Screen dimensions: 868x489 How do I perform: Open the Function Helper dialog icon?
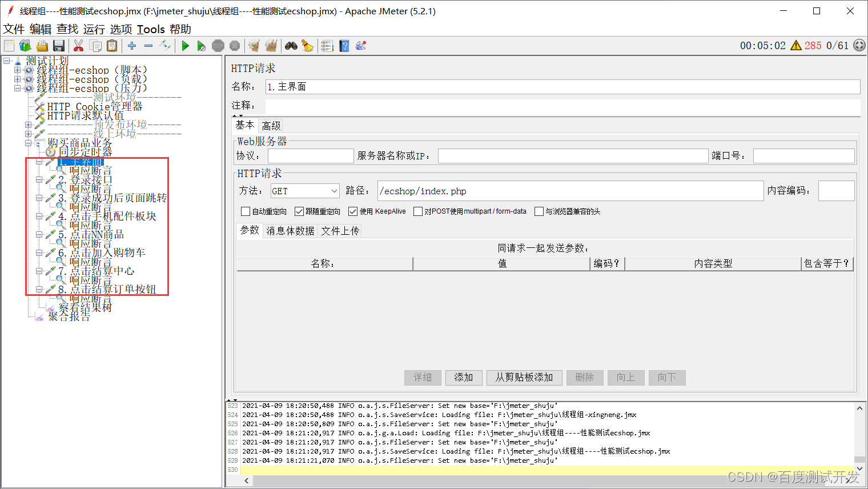[327, 46]
